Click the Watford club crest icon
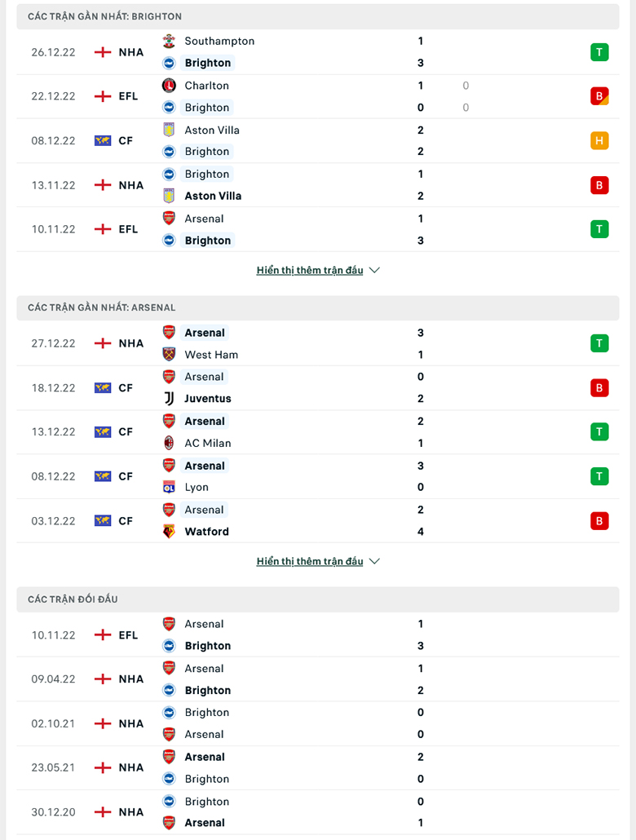Image resolution: width=636 pixels, height=840 pixels. pyautogui.click(x=169, y=531)
